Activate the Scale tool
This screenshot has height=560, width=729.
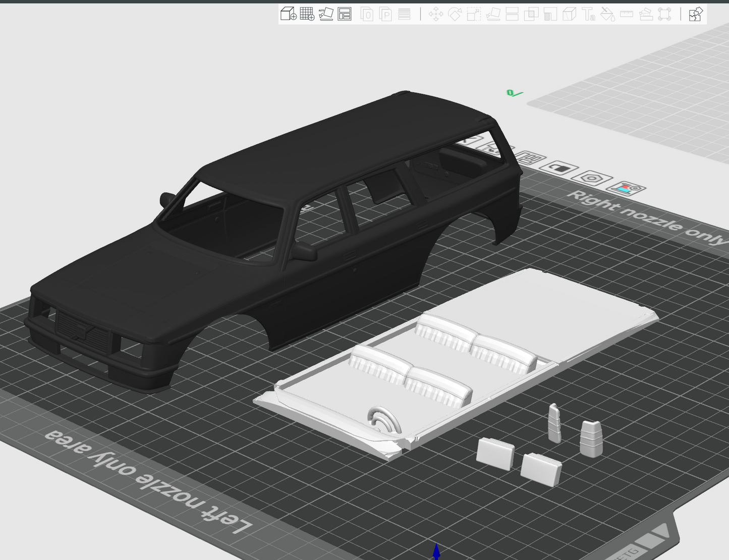coord(474,14)
